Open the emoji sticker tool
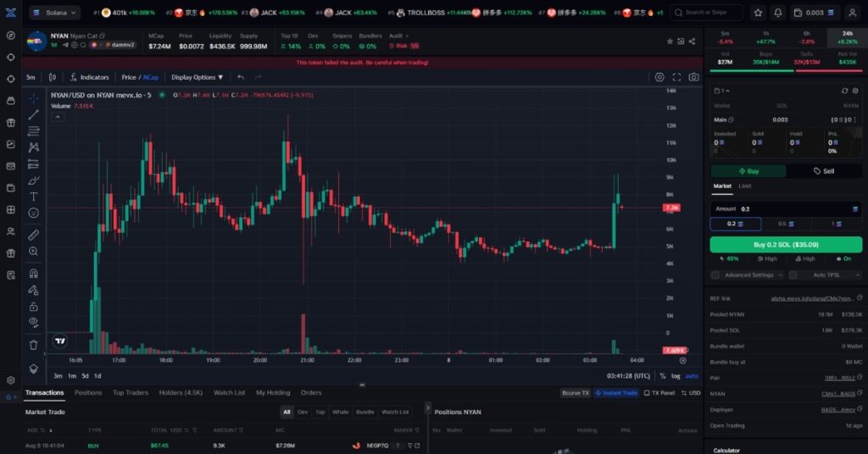 click(33, 213)
